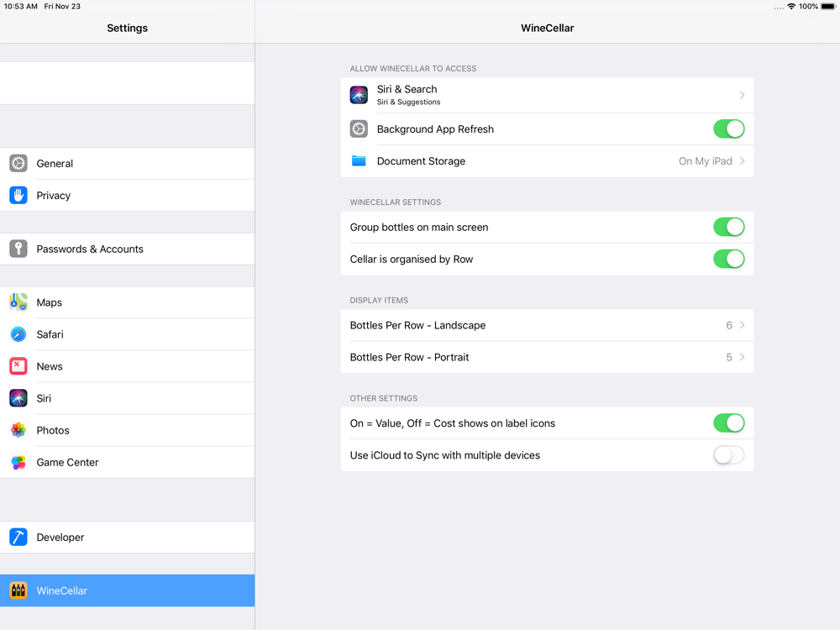Enable iCloud Sync with multiple devices
The image size is (840, 630).
pyautogui.click(x=728, y=455)
